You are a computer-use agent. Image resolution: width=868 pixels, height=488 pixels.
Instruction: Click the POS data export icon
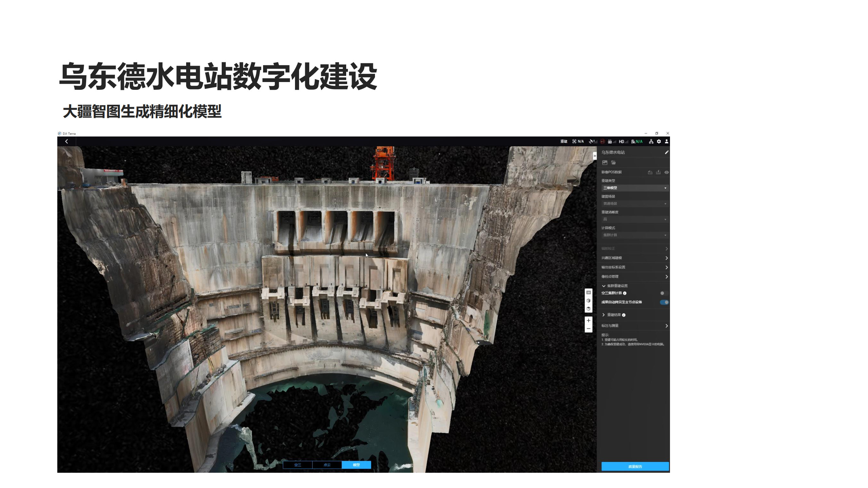pyautogui.click(x=658, y=172)
